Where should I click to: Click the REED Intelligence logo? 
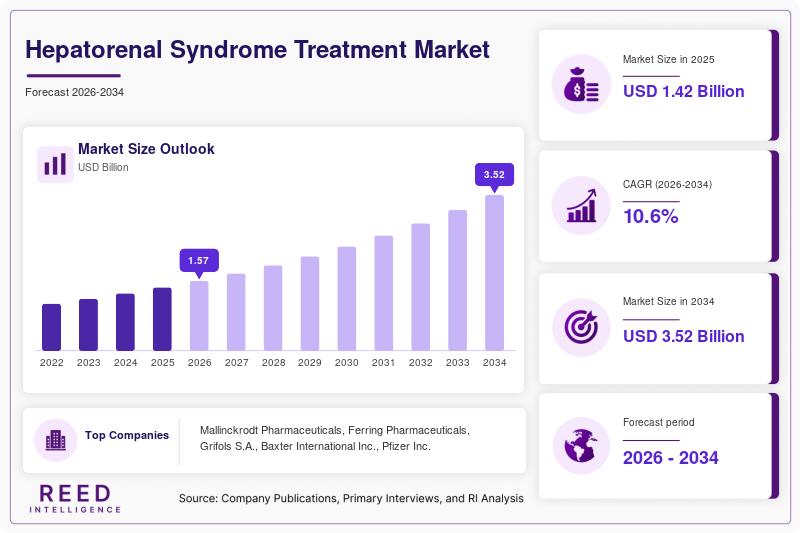click(75, 498)
